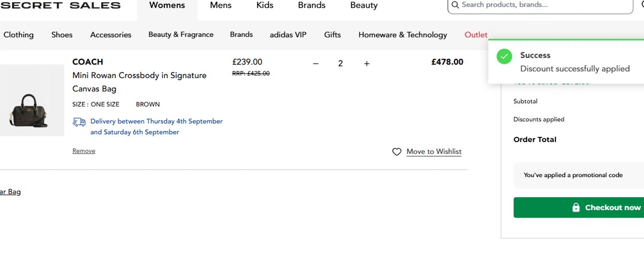
Task: Click the delivery truck icon
Action: [79, 122]
